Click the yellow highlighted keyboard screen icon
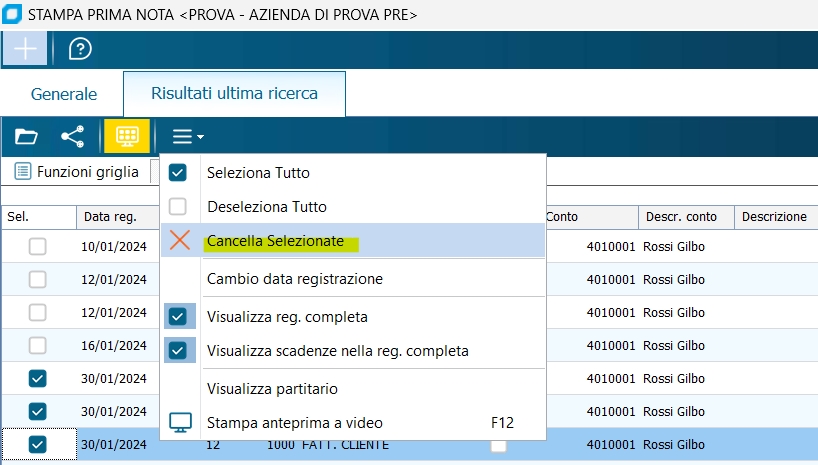The image size is (818, 465). pos(127,136)
